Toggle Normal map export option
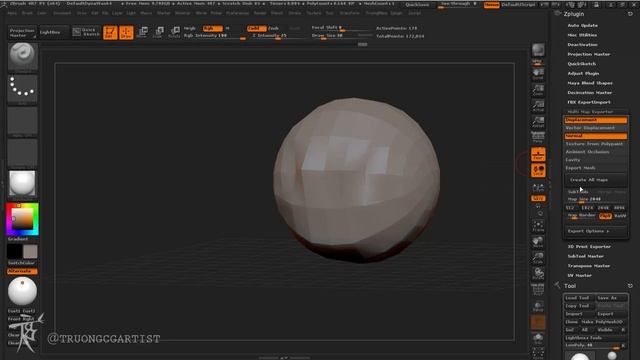The height and width of the screenshot is (360, 640). (596, 136)
